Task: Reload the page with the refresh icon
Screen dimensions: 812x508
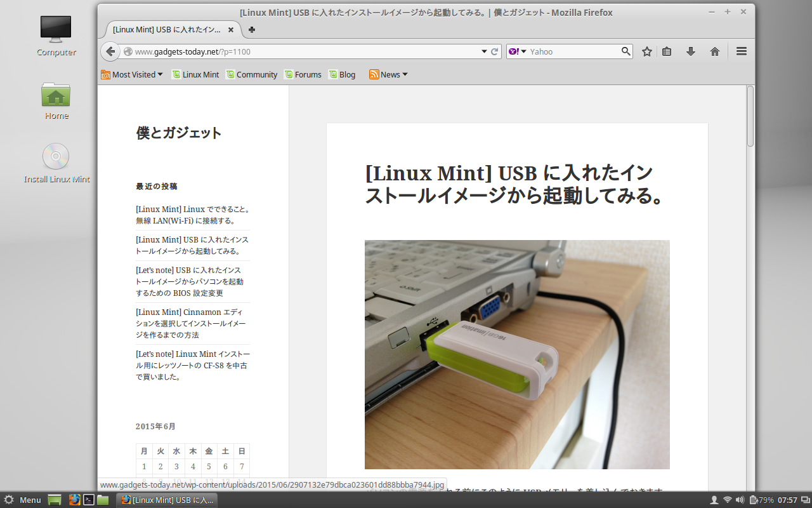Action: (x=495, y=51)
